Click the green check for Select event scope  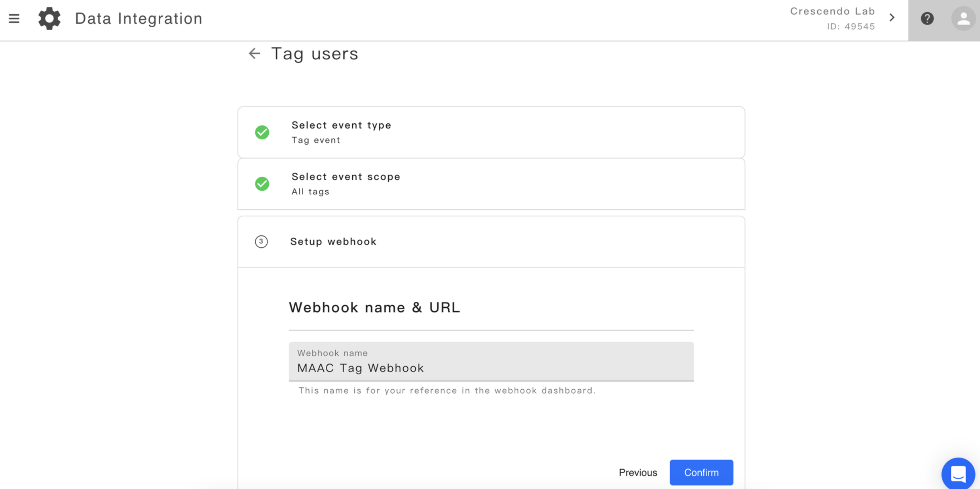coord(262,184)
